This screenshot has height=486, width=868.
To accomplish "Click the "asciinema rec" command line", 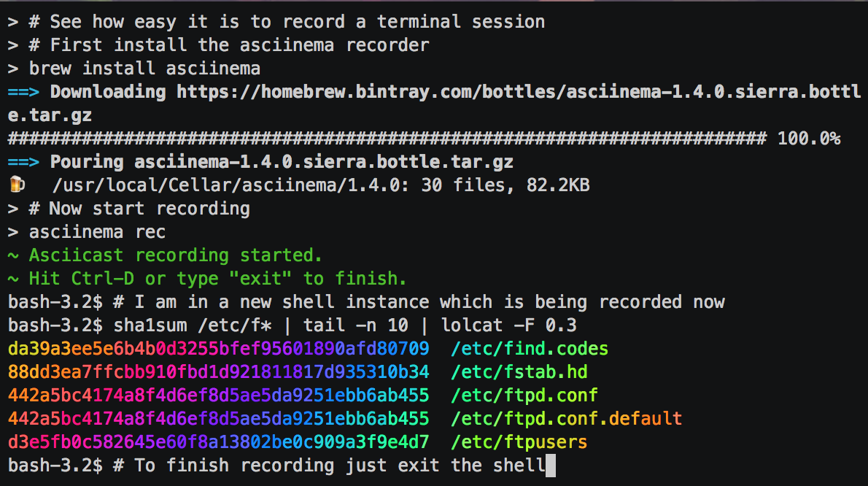I will (97, 232).
